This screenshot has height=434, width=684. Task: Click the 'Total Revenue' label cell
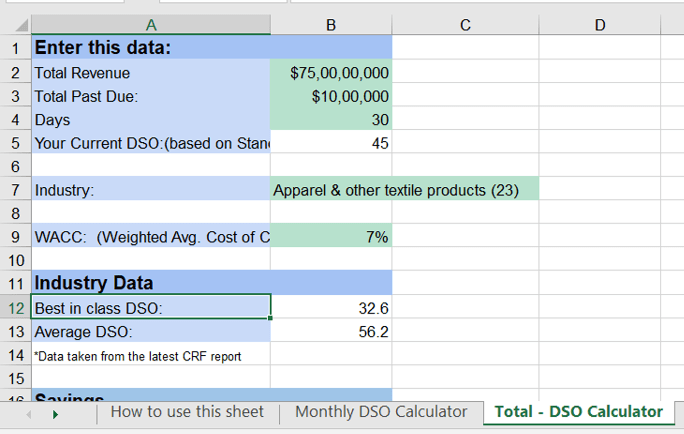tap(151, 72)
